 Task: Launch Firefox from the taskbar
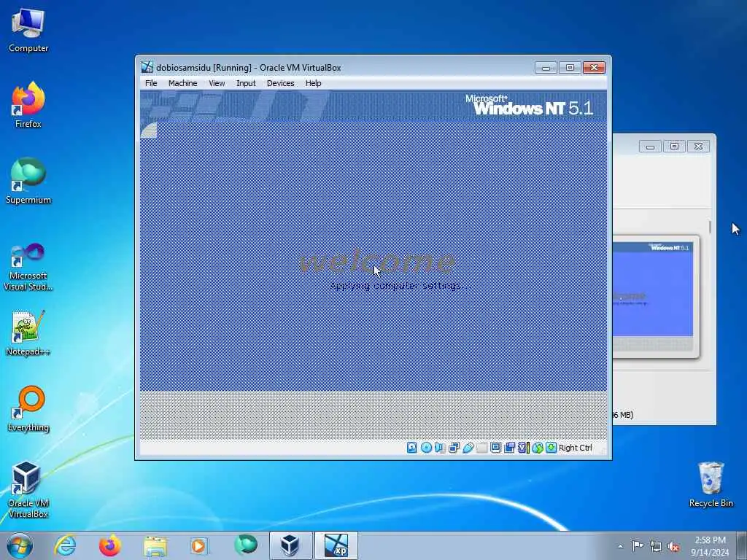(109, 545)
